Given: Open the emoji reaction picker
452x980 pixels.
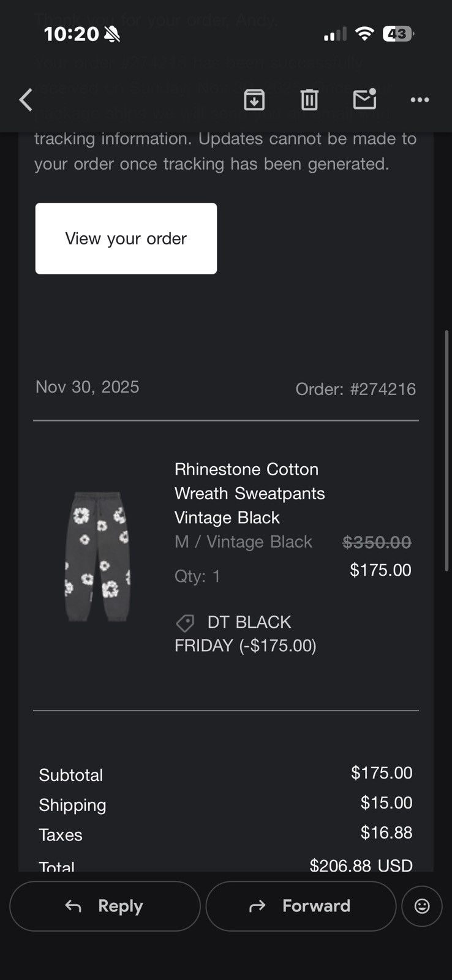Looking at the screenshot, I should click(x=422, y=906).
